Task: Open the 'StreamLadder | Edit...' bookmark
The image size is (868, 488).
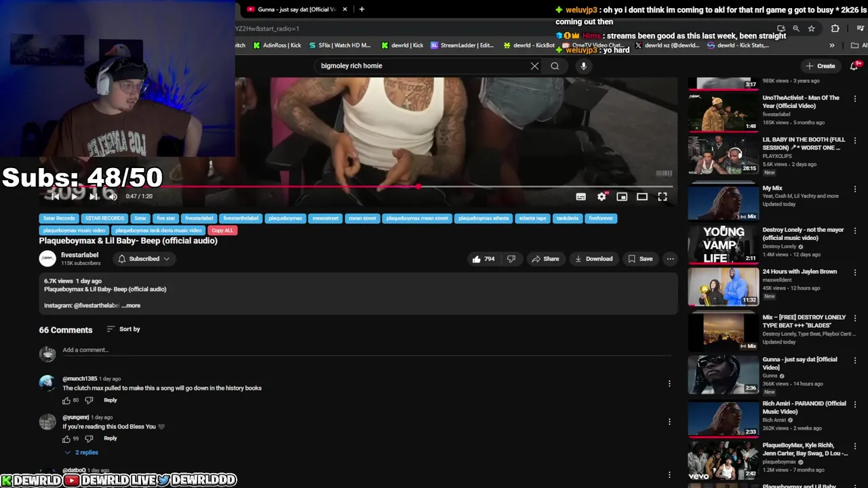Action: point(462,45)
